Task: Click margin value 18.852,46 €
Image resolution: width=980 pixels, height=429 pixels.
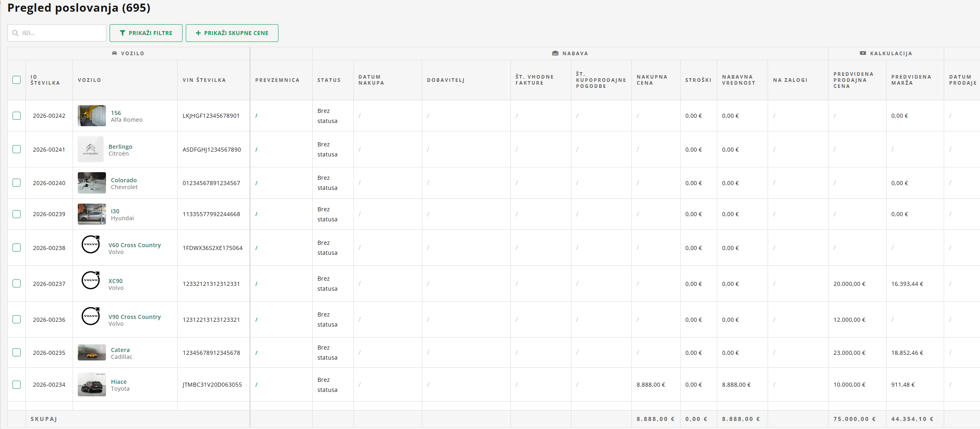Action: 907,353
